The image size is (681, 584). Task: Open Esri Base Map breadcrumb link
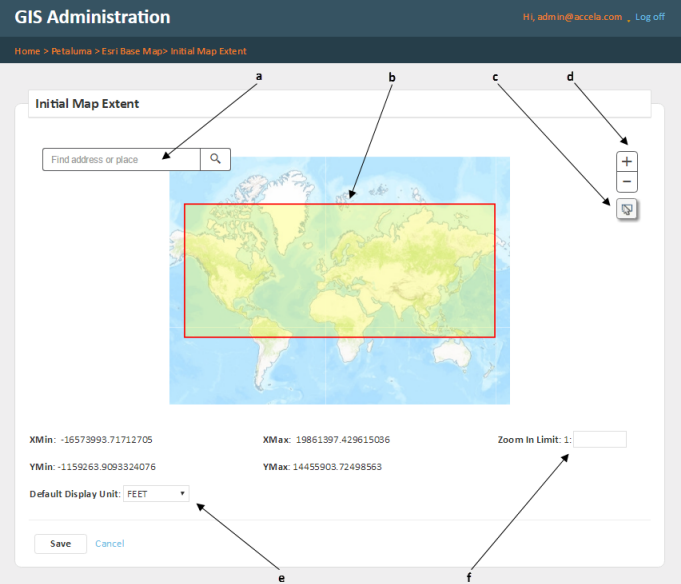[x=132, y=51]
